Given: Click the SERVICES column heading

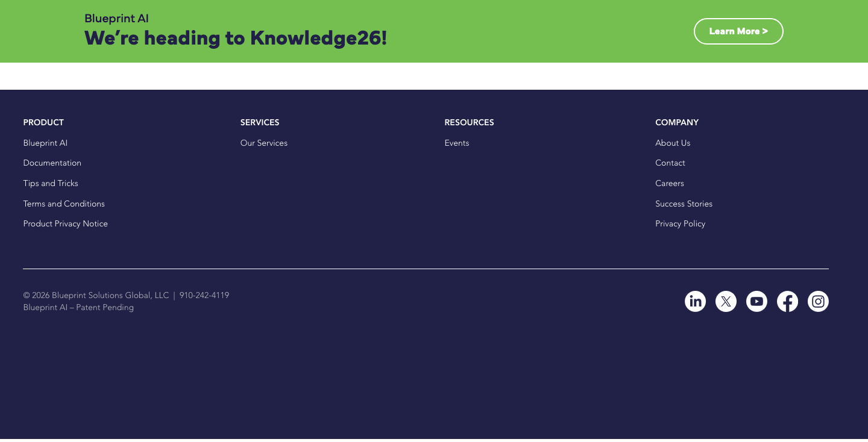Looking at the screenshot, I should [260, 122].
